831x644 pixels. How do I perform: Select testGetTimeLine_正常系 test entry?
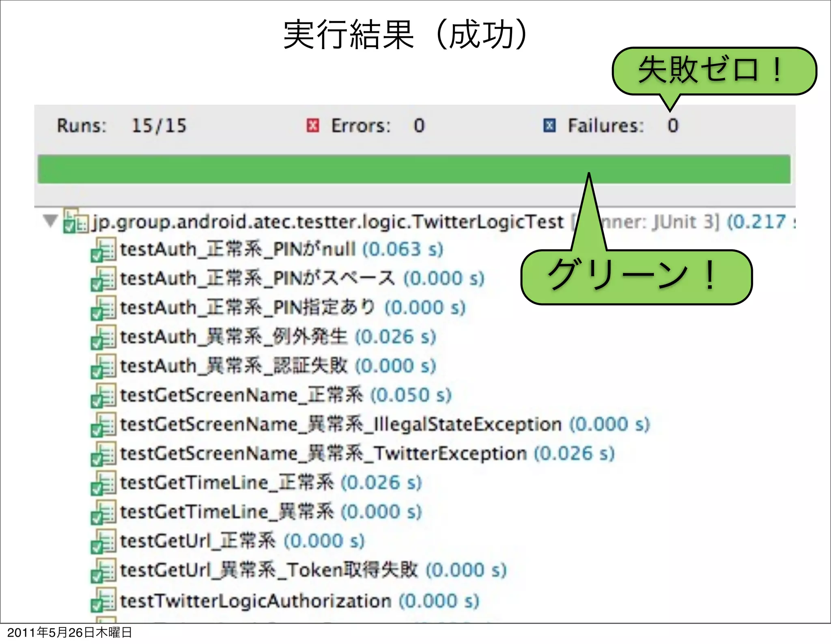tap(227, 483)
